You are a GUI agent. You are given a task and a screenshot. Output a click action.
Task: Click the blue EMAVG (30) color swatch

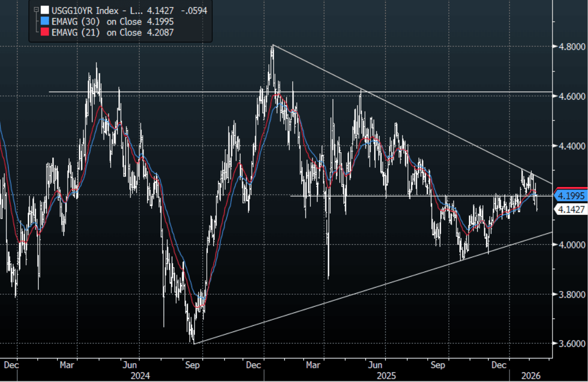tap(45, 21)
